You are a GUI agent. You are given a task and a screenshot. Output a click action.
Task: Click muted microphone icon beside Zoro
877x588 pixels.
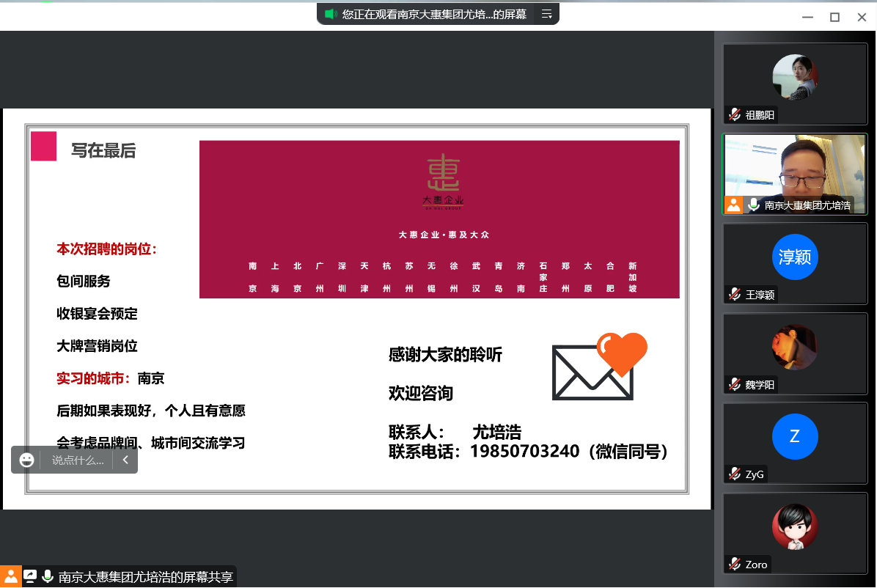click(x=735, y=564)
